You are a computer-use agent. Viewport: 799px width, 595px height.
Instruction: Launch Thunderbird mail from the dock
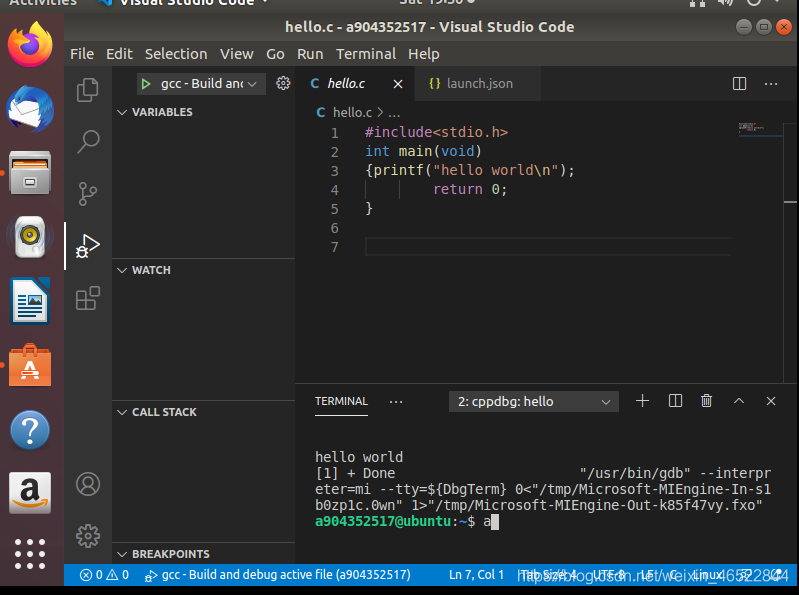[x=30, y=109]
